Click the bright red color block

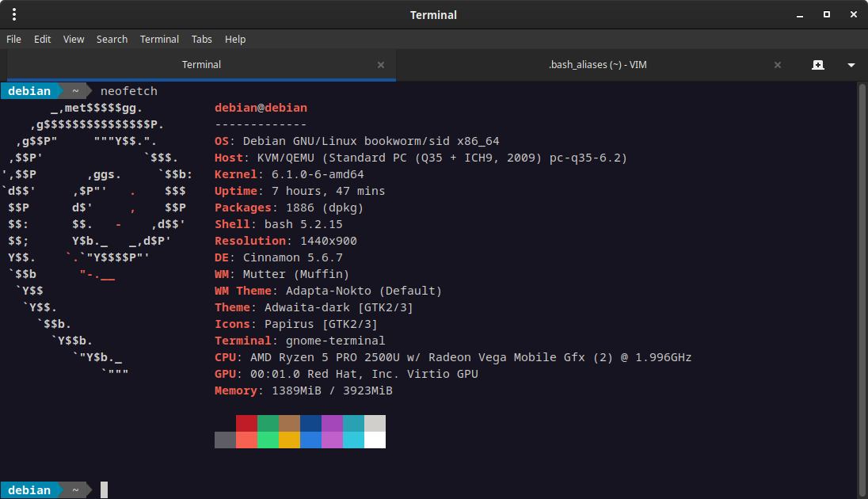246,440
